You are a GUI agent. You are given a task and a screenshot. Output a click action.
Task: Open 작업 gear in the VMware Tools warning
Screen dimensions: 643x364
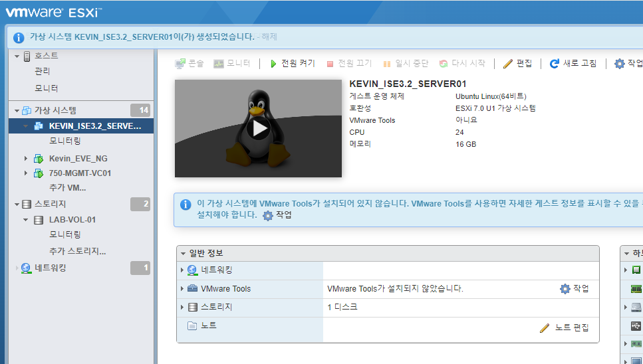[277, 215]
